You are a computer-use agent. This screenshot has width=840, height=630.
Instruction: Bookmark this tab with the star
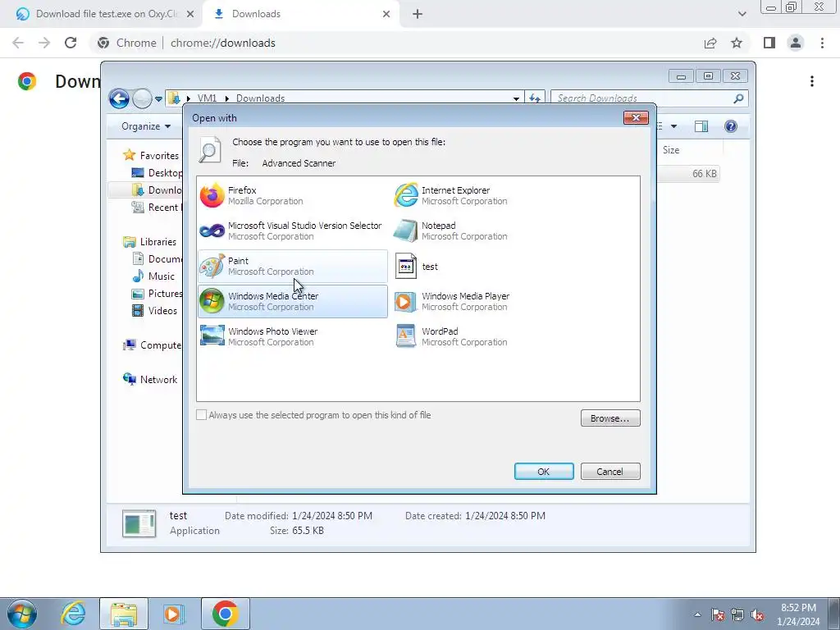click(737, 43)
